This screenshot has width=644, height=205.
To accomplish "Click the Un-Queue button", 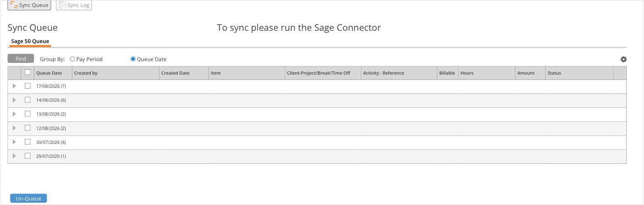I will 28,198.
